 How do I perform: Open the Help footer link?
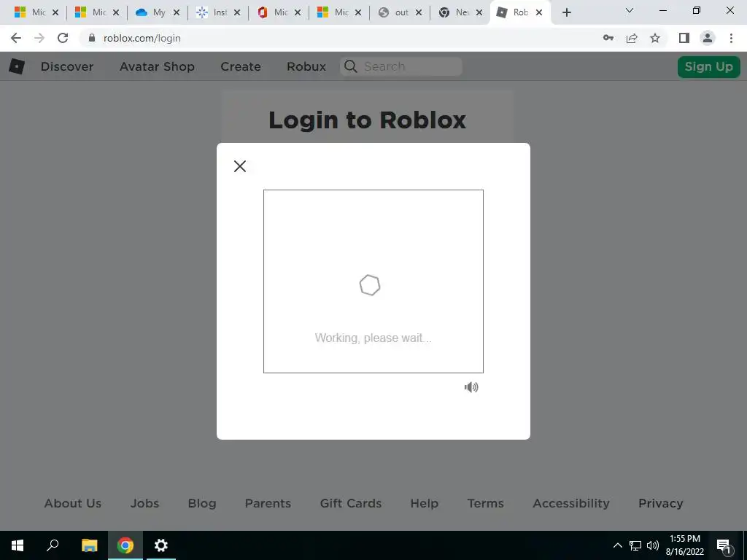pyautogui.click(x=424, y=503)
